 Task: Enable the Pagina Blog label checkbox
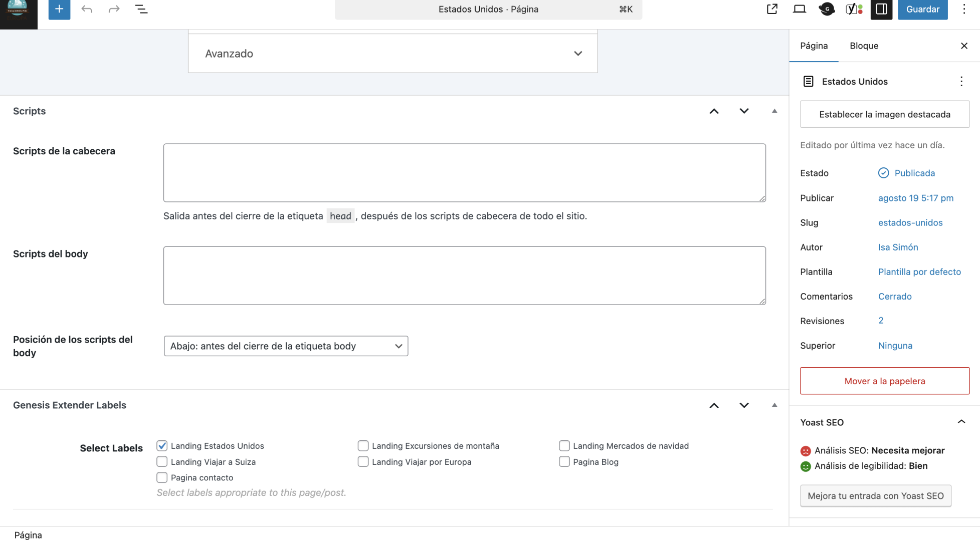coord(564,462)
